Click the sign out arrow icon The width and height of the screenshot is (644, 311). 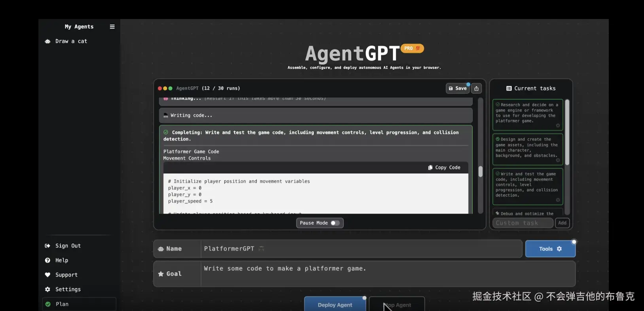click(x=47, y=246)
